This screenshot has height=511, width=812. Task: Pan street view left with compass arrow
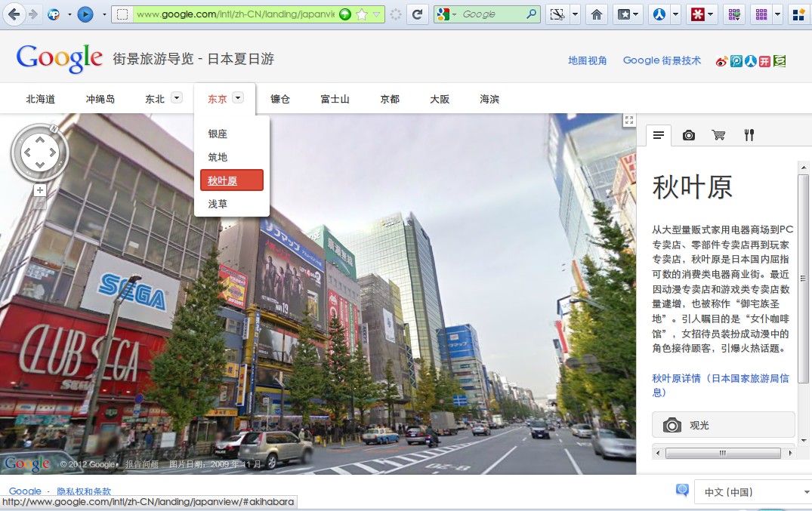(x=27, y=152)
